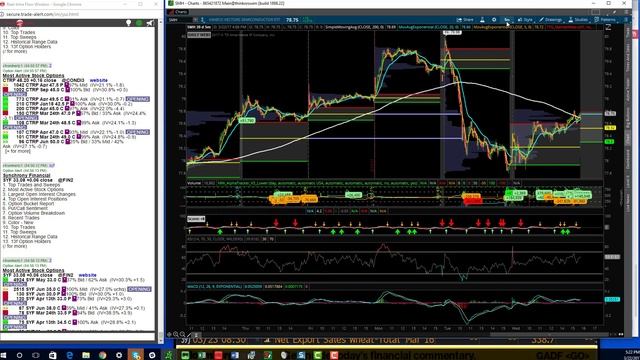
Task: Click the zoom in magnifier below chart
Action: click(176, 334)
